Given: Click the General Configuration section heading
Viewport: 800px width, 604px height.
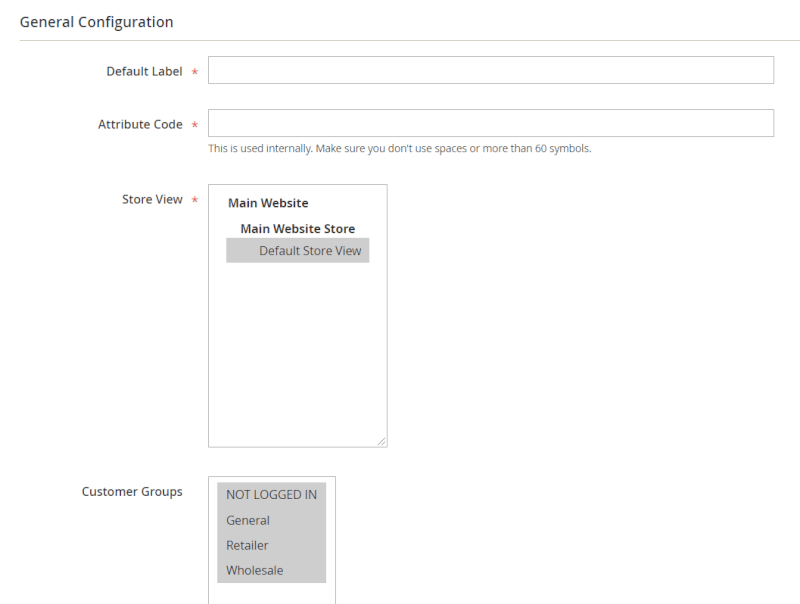Looking at the screenshot, I should click(x=96, y=22).
